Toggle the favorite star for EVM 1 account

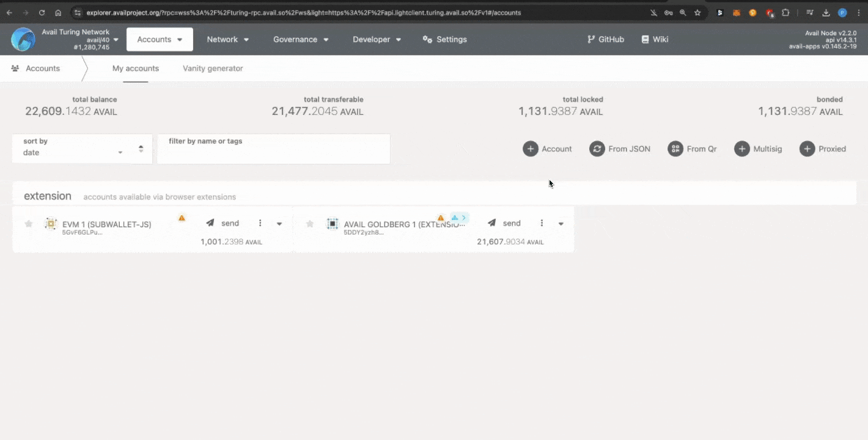[29, 224]
